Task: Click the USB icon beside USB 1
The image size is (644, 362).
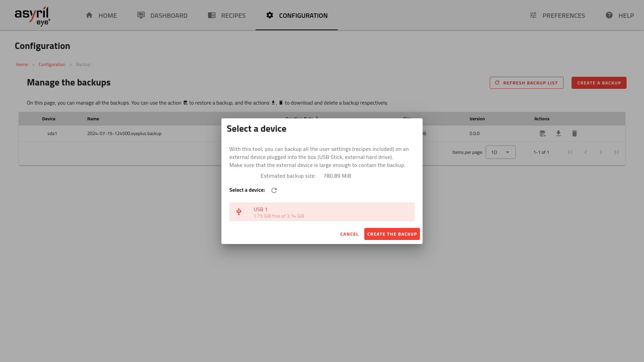Action: tap(239, 212)
